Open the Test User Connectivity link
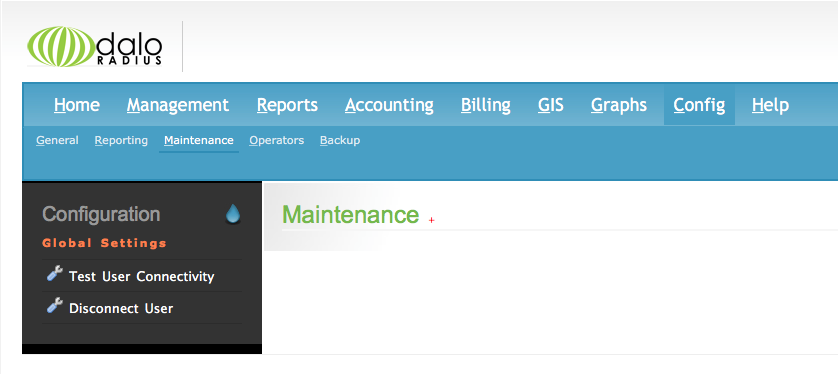 tap(142, 277)
